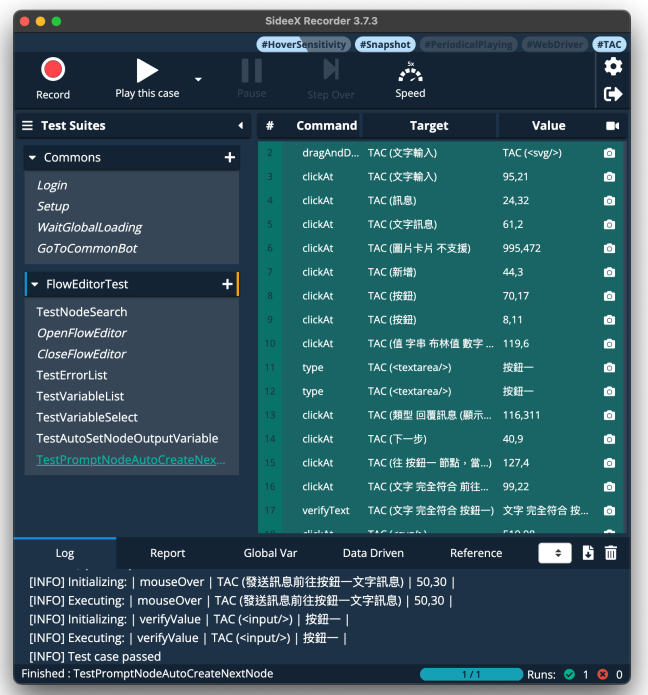Toggle the #TAC tag
The width and height of the screenshot is (648, 695).
[608, 45]
